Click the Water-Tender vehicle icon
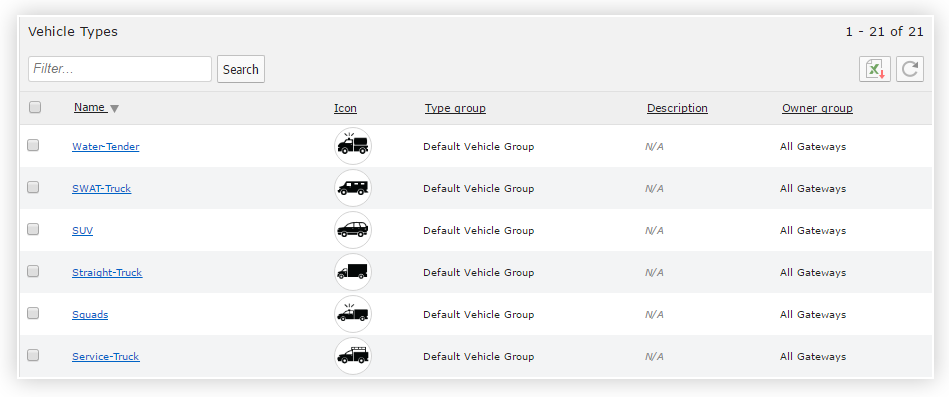Image resolution: width=949 pixels, height=397 pixels. (x=353, y=146)
